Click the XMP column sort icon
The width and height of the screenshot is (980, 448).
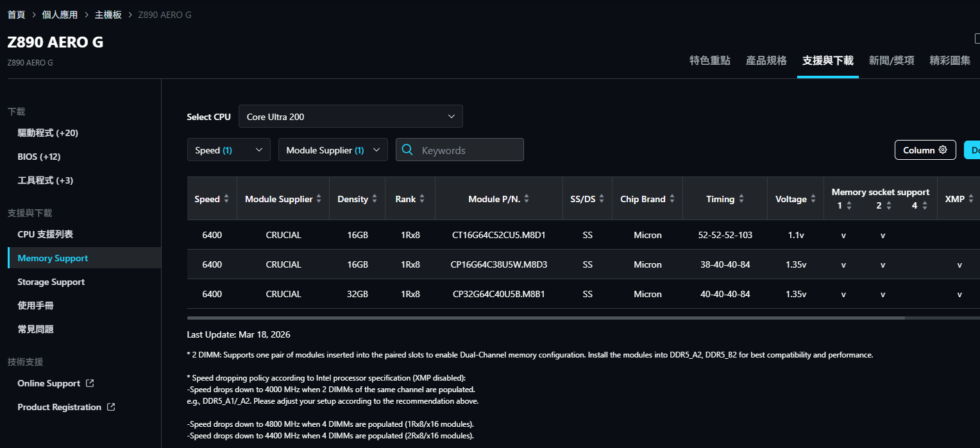click(971, 199)
